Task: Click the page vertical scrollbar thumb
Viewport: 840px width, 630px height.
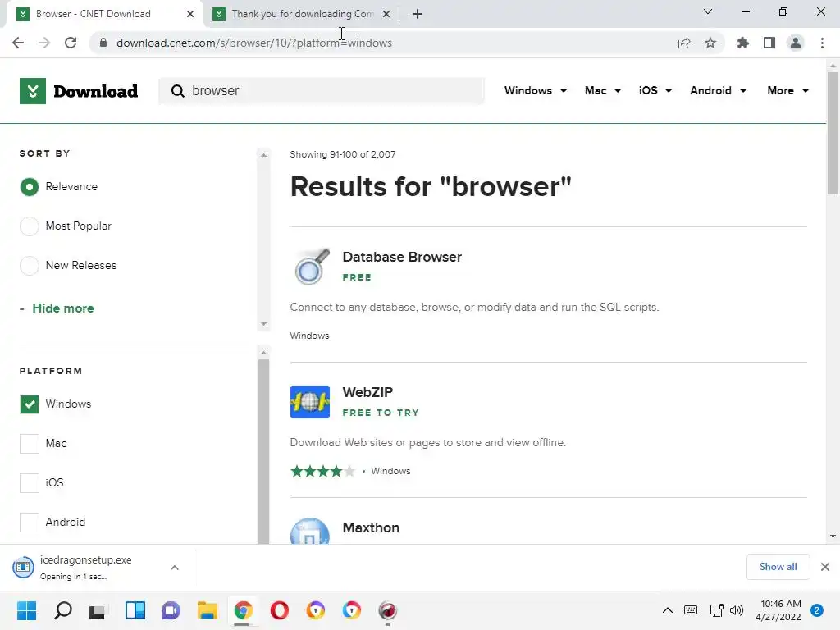Action: pyautogui.click(x=833, y=134)
